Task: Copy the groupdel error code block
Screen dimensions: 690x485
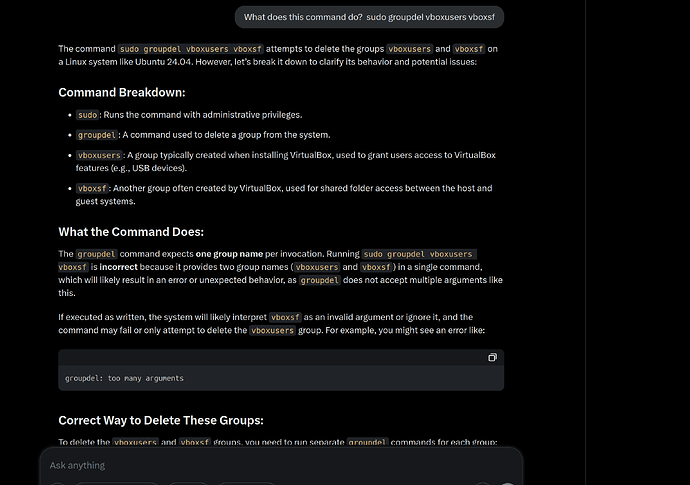Action: click(x=492, y=358)
